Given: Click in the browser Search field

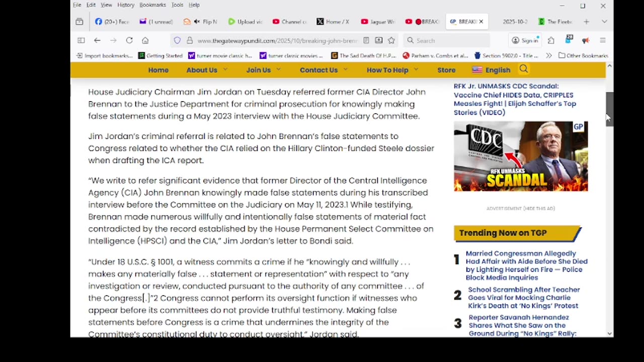Looking at the screenshot, I should pos(447,40).
